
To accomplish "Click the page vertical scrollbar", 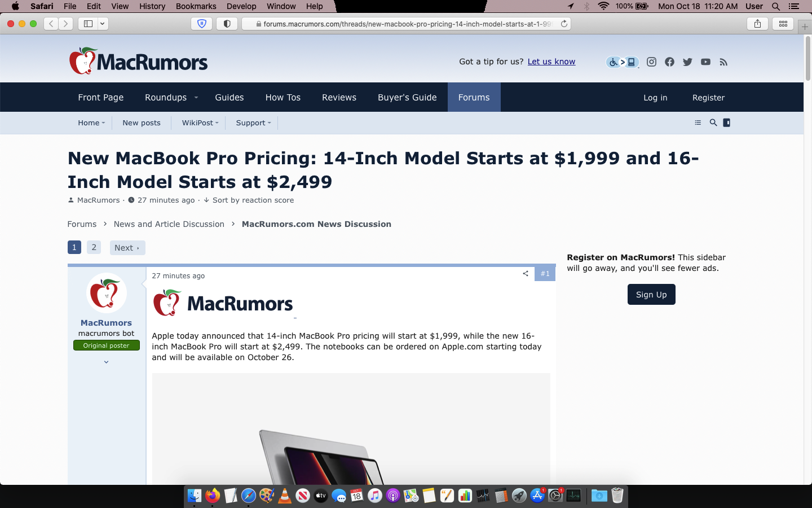I will pyautogui.click(x=808, y=59).
